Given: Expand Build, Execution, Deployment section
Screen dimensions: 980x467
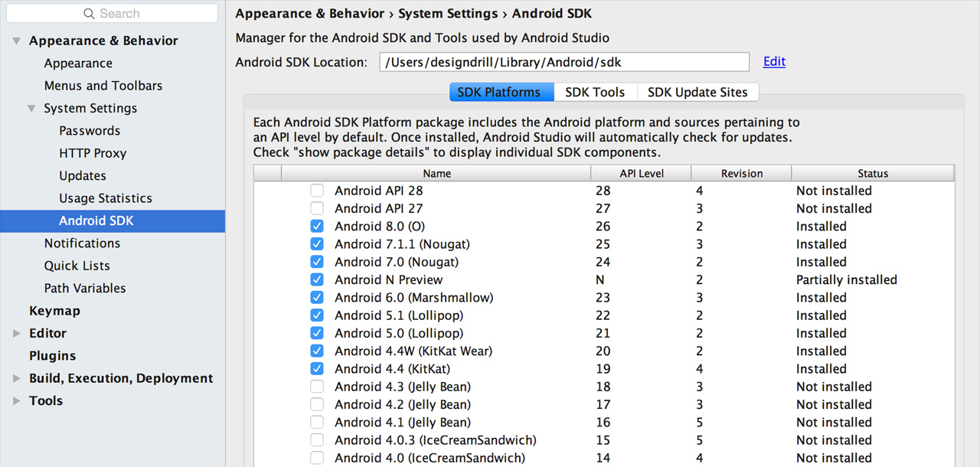Looking at the screenshot, I should (17, 378).
